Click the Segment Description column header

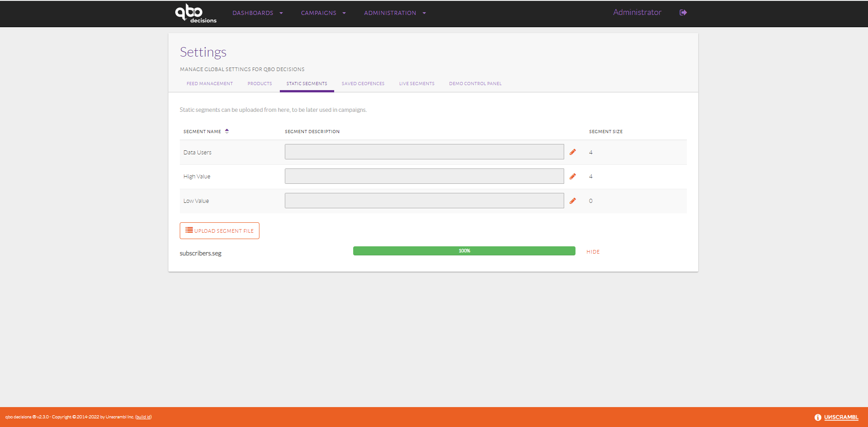click(x=312, y=132)
